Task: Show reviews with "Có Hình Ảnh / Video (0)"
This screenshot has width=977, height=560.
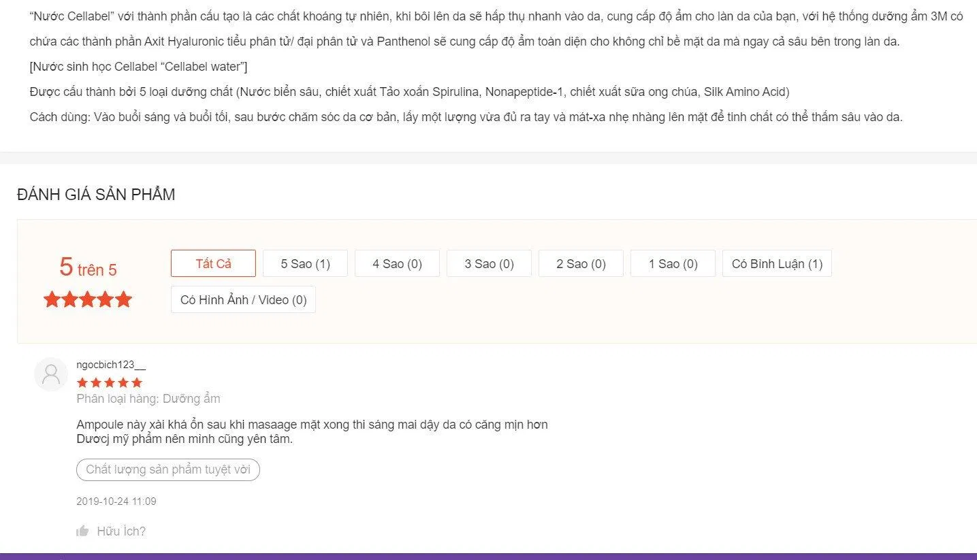Action: 243,299
